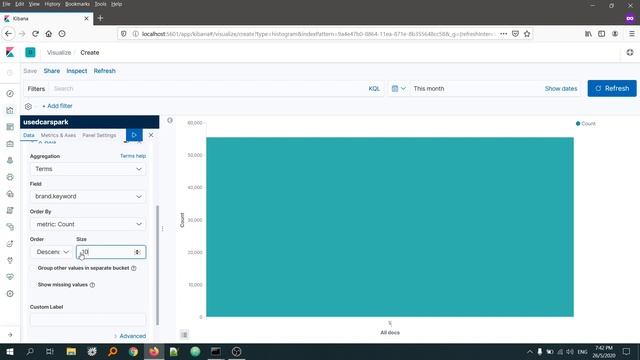Image resolution: width=640 pixels, height=360 pixels.
Task: Open the Infrastructure app in sidebar
Action: click(10, 194)
